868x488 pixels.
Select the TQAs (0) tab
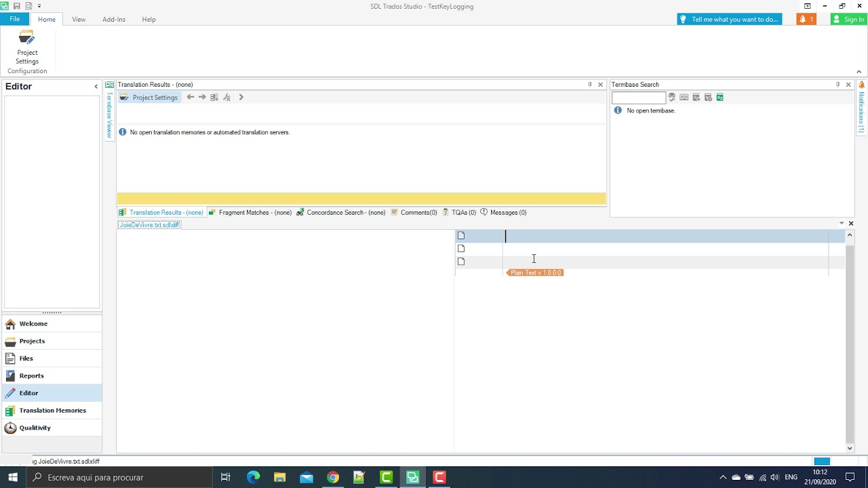tap(459, 212)
